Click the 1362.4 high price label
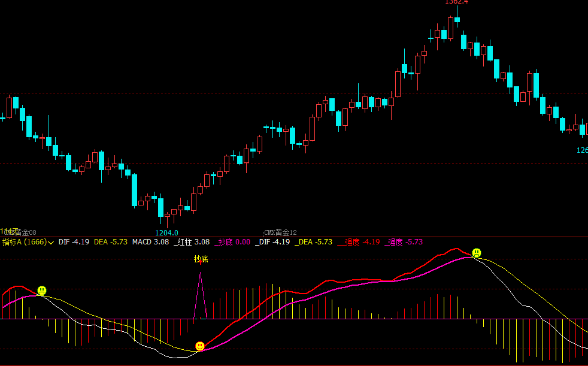 coord(456,2)
